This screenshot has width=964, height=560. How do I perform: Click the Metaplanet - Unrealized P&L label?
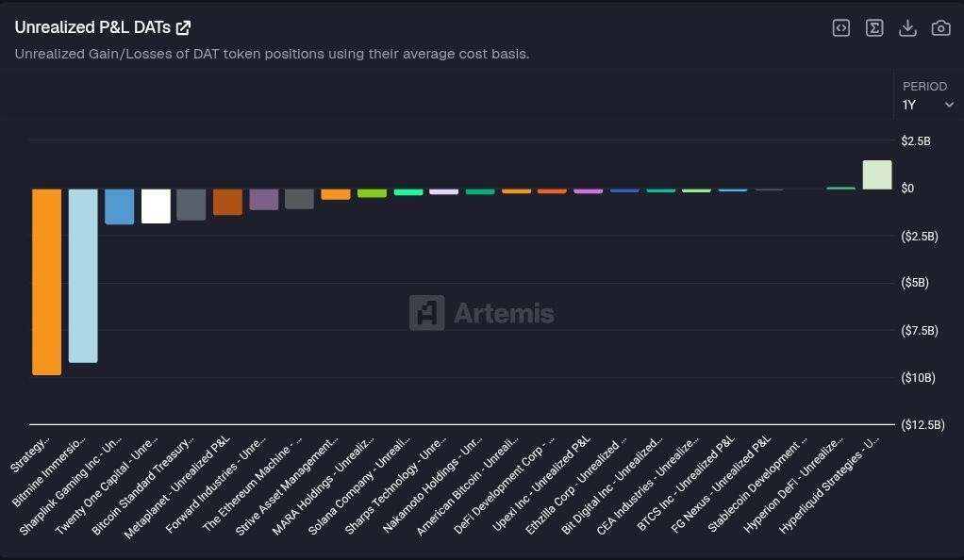point(177,486)
